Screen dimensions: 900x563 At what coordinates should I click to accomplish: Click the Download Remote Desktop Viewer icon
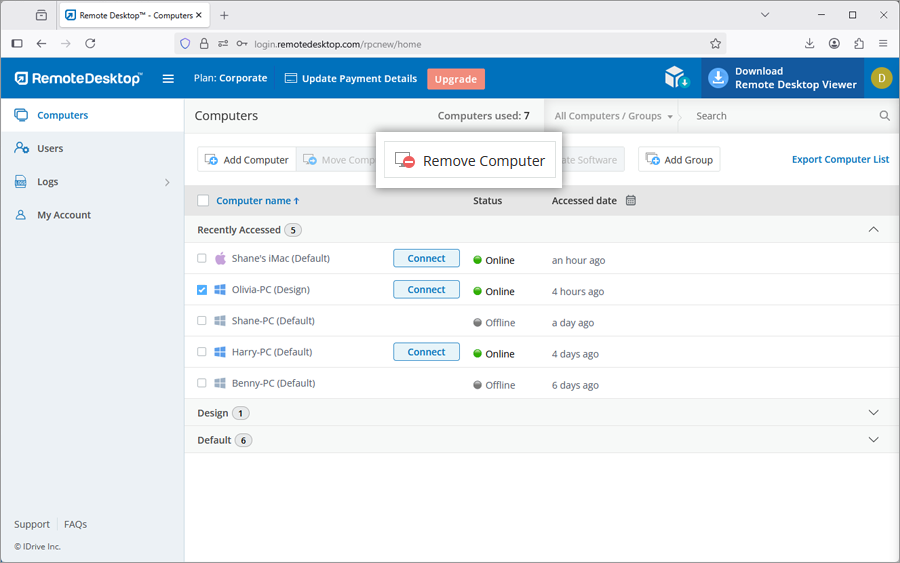[x=717, y=78]
